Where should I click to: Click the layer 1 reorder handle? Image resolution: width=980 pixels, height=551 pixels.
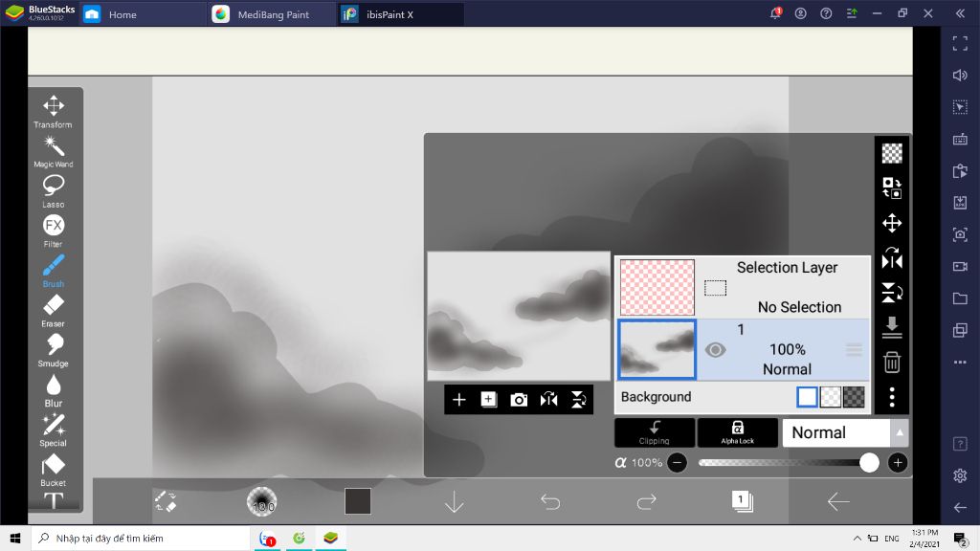(854, 350)
